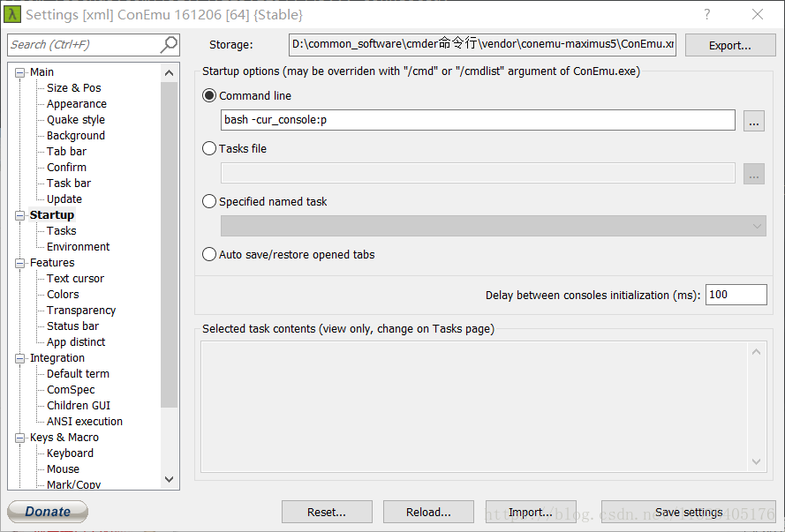Open the Environment settings page
The height and width of the screenshot is (532, 785).
pyautogui.click(x=78, y=247)
